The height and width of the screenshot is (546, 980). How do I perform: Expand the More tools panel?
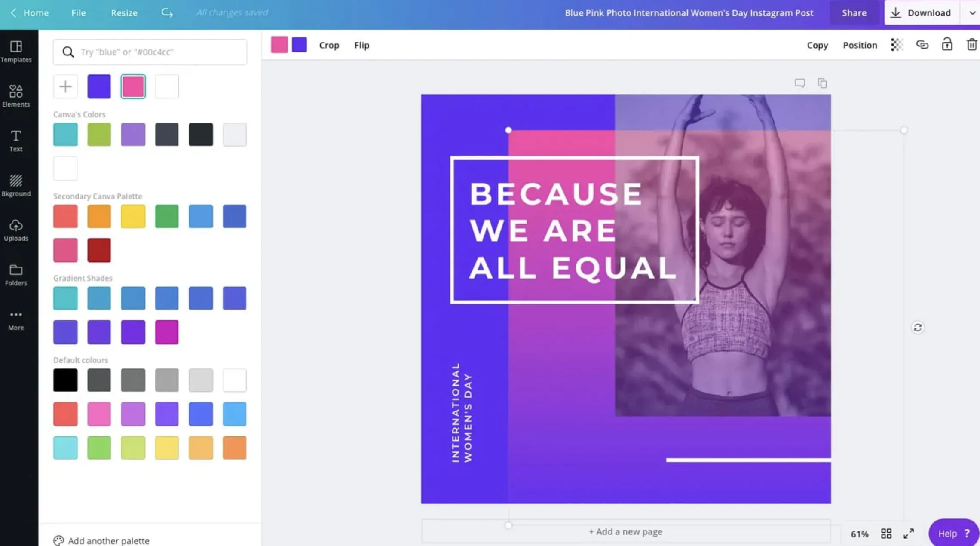click(x=15, y=319)
